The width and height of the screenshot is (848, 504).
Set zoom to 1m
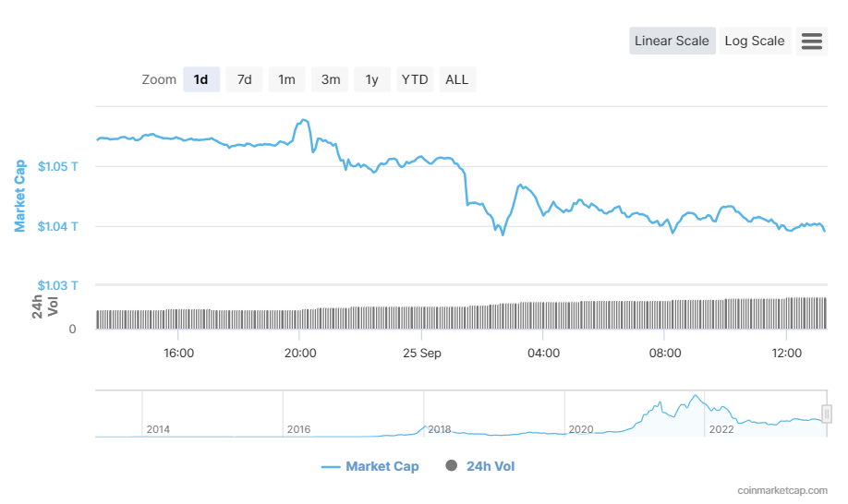(x=286, y=79)
